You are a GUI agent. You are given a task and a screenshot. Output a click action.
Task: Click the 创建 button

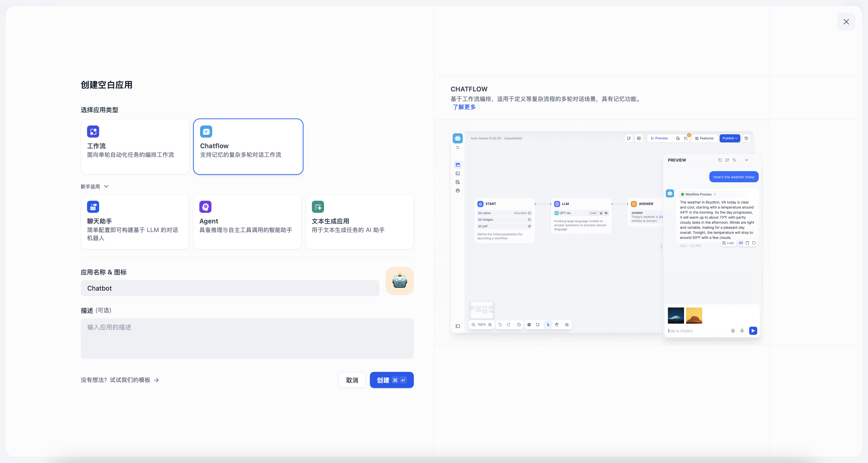pyautogui.click(x=391, y=380)
